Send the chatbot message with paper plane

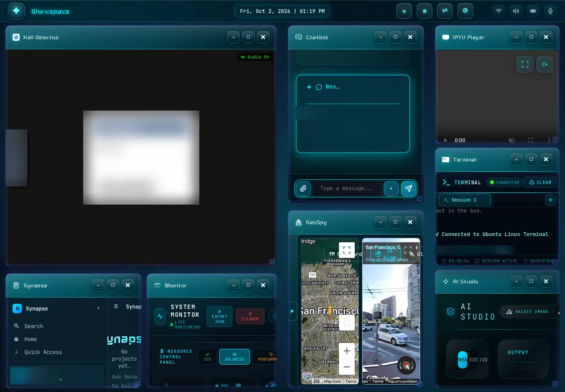(408, 189)
